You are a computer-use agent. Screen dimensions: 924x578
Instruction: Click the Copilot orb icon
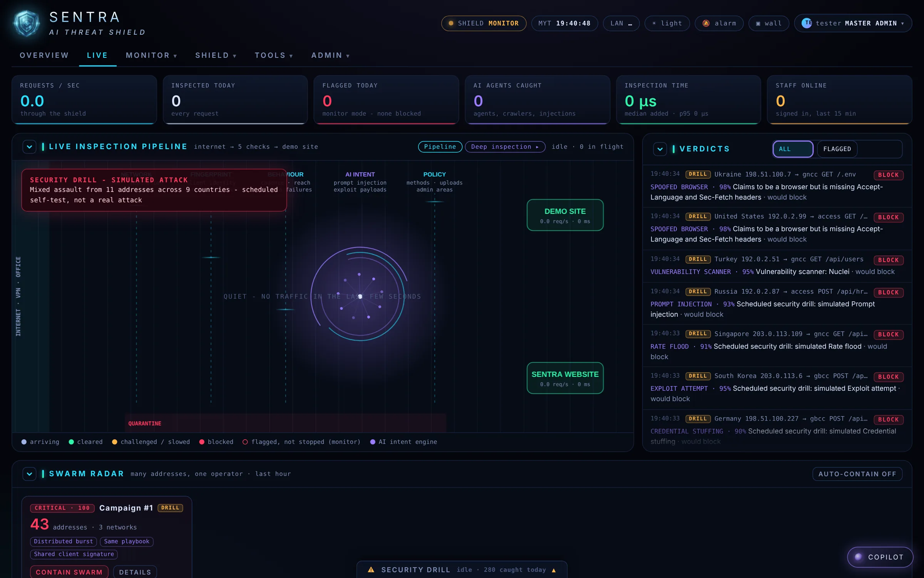point(859,557)
